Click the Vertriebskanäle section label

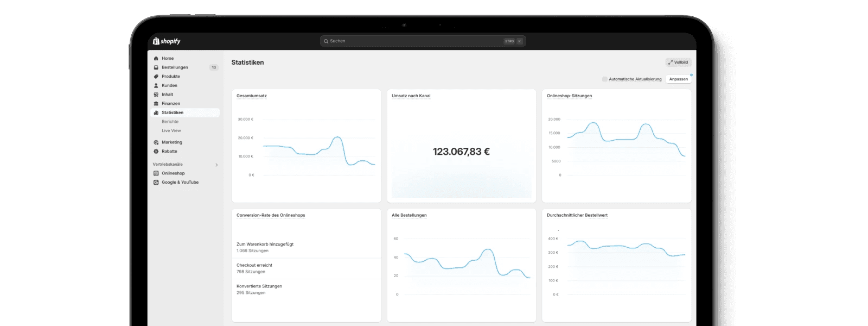click(168, 165)
